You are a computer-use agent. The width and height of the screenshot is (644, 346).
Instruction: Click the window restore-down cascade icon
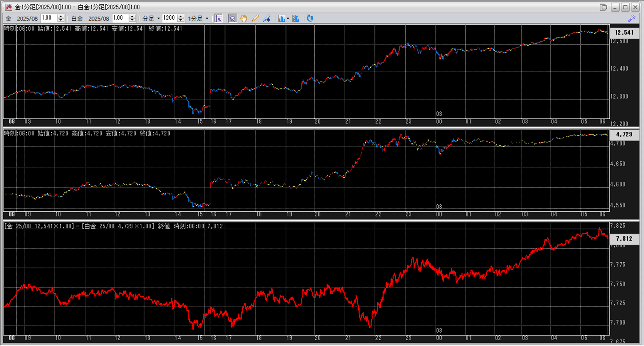coord(603,7)
